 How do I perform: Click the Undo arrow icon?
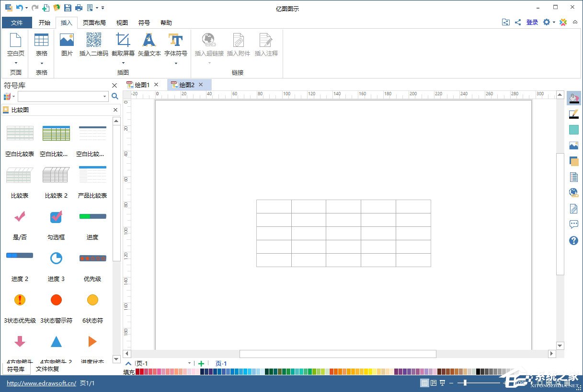tap(19, 8)
